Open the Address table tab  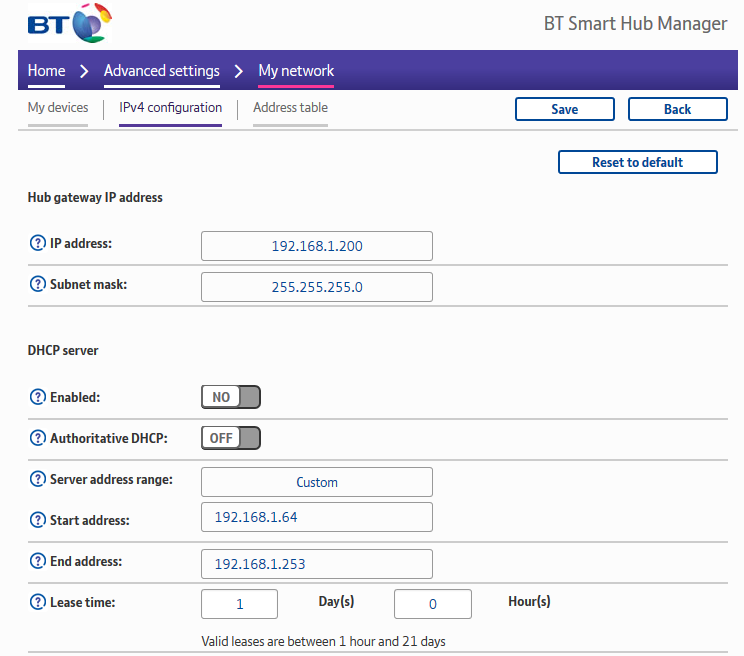290,108
